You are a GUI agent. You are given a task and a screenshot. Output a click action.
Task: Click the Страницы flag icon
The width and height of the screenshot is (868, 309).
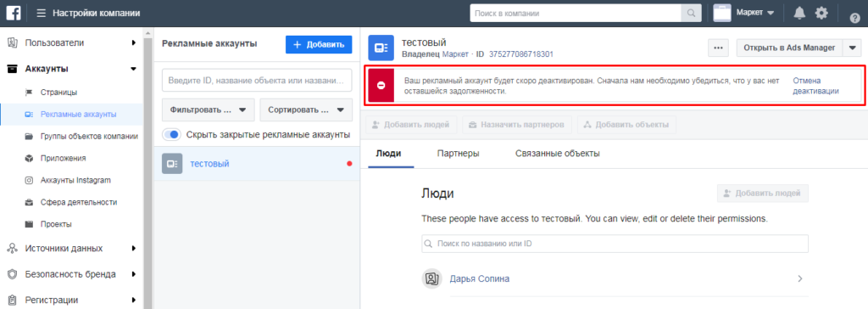[x=30, y=92]
